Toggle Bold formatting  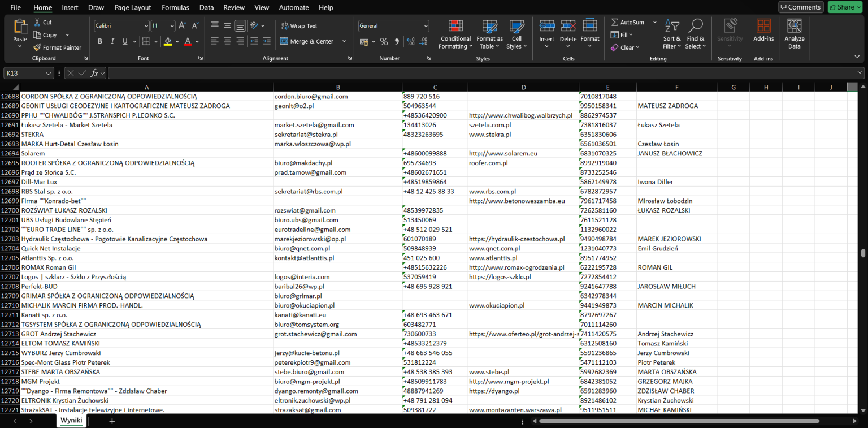pyautogui.click(x=100, y=41)
